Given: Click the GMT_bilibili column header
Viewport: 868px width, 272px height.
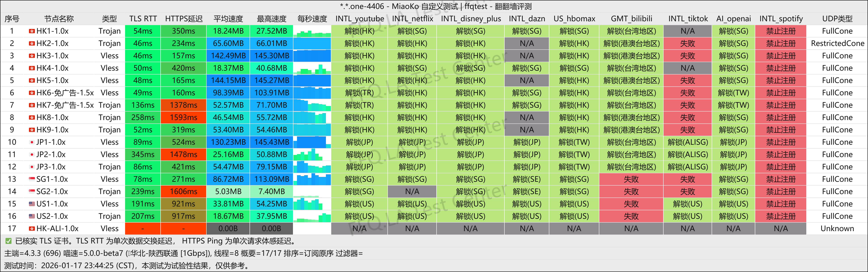Looking at the screenshot, I should (631, 19).
